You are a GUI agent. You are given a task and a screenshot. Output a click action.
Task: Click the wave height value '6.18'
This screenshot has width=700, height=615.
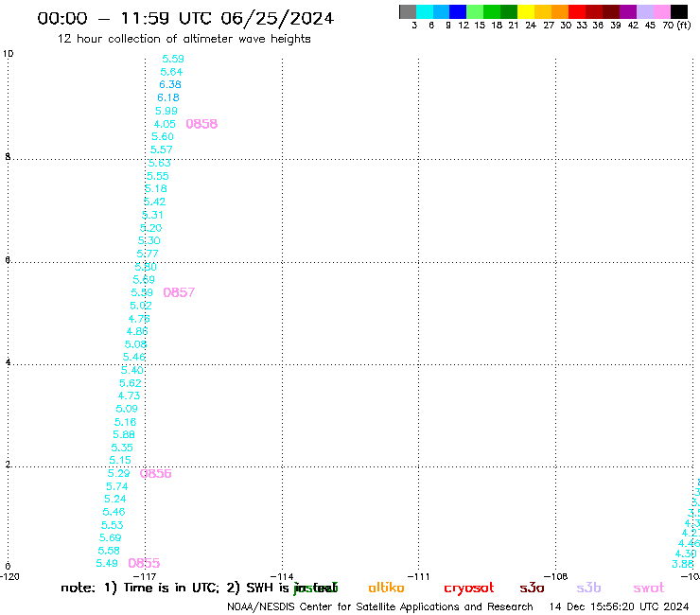tap(168, 97)
